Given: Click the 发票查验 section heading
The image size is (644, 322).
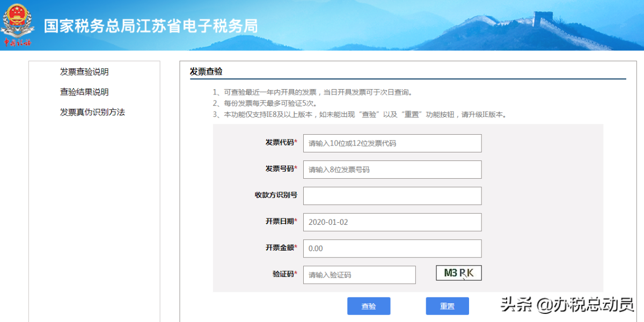Looking at the screenshot, I should pyautogui.click(x=206, y=72).
